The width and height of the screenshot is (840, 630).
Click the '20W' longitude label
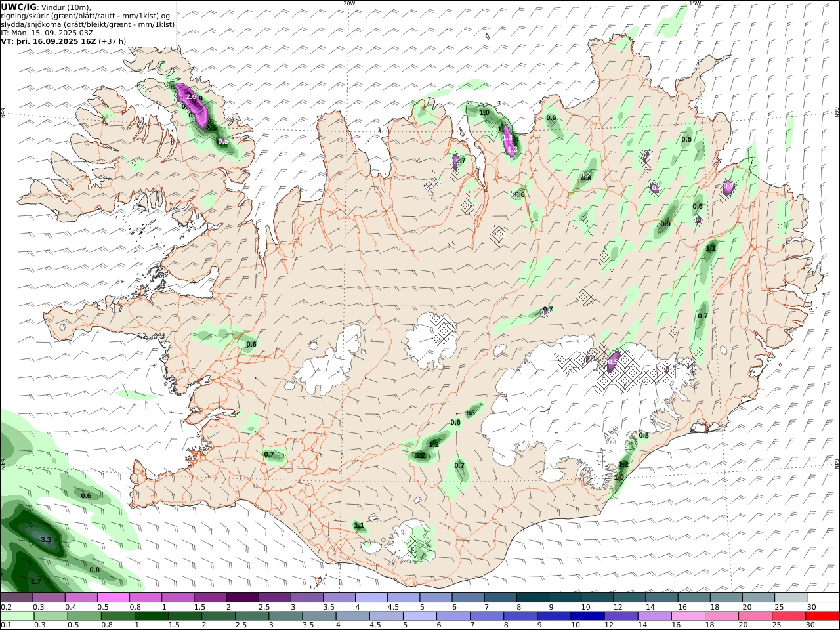[349, 3]
